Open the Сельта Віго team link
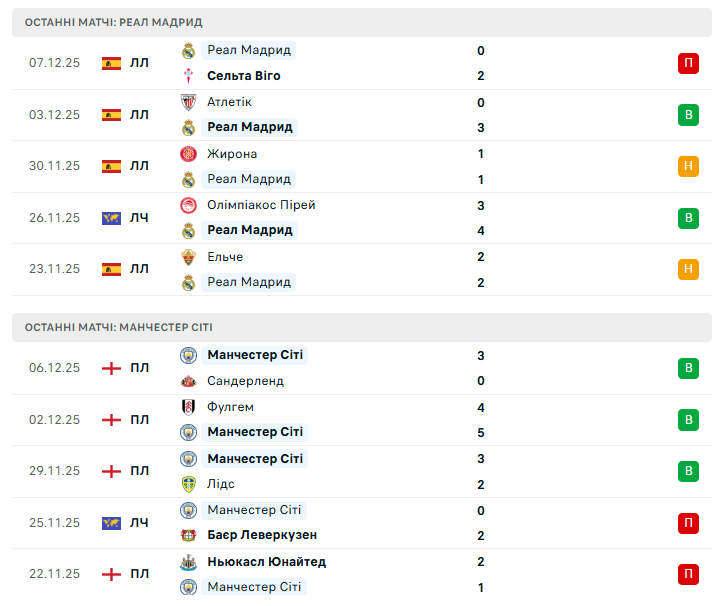The height and width of the screenshot is (606, 720). (x=244, y=76)
